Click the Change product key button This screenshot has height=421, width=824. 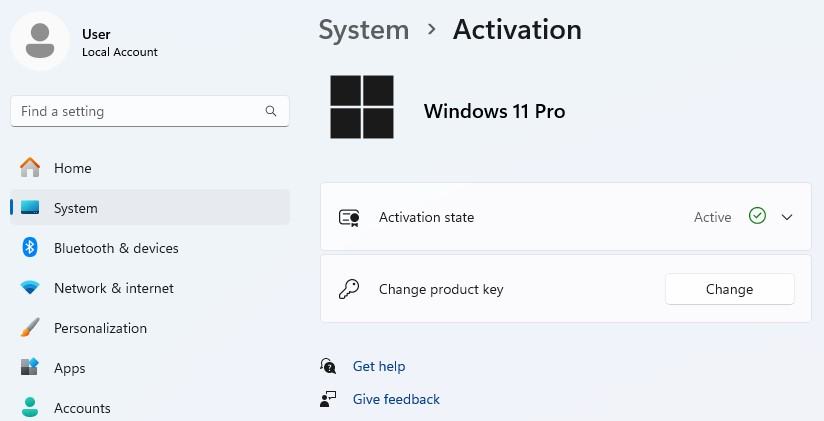click(729, 289)
